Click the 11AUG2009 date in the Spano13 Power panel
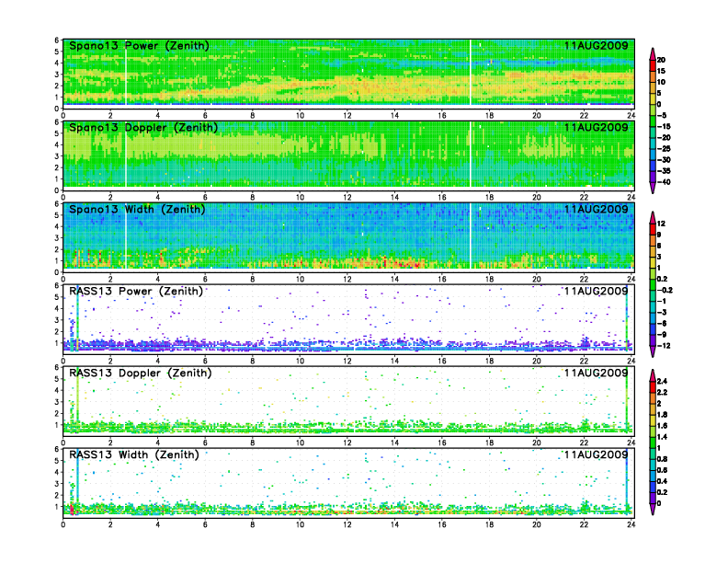Viewport: 728px width, 563px height. 597,45
